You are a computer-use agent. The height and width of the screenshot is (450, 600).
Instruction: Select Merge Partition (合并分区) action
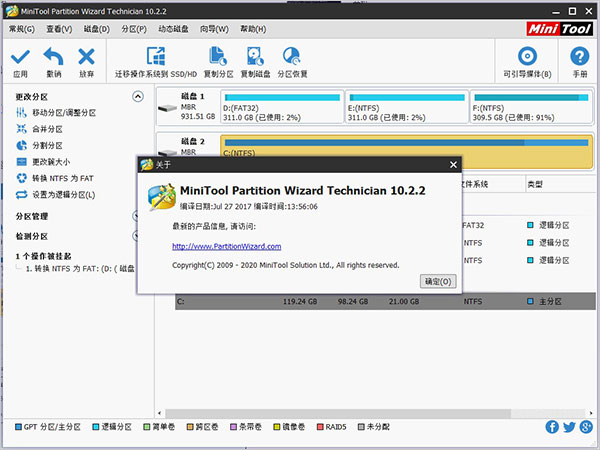(39, 129)
